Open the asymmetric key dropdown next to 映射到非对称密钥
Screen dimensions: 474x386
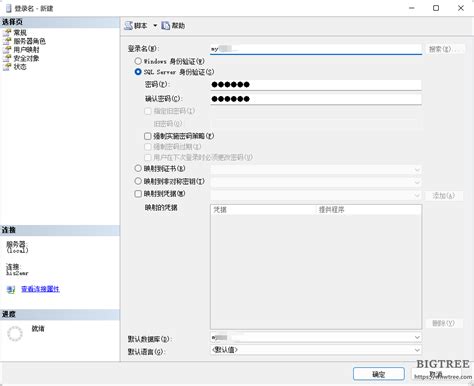click(316, 182)
